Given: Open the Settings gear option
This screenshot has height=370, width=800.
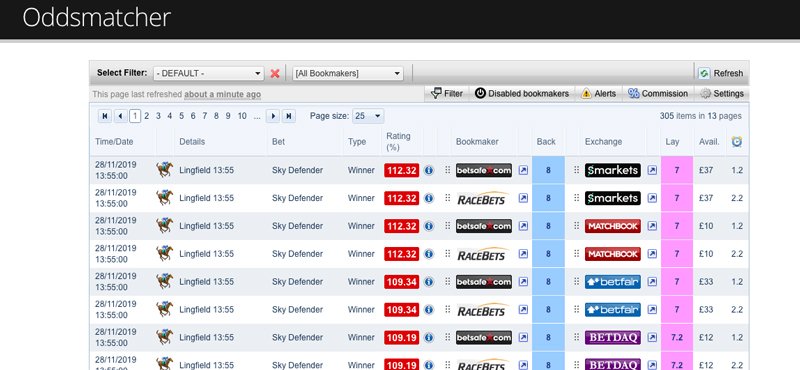Looking at the screenshot, I should click(722, 93).
